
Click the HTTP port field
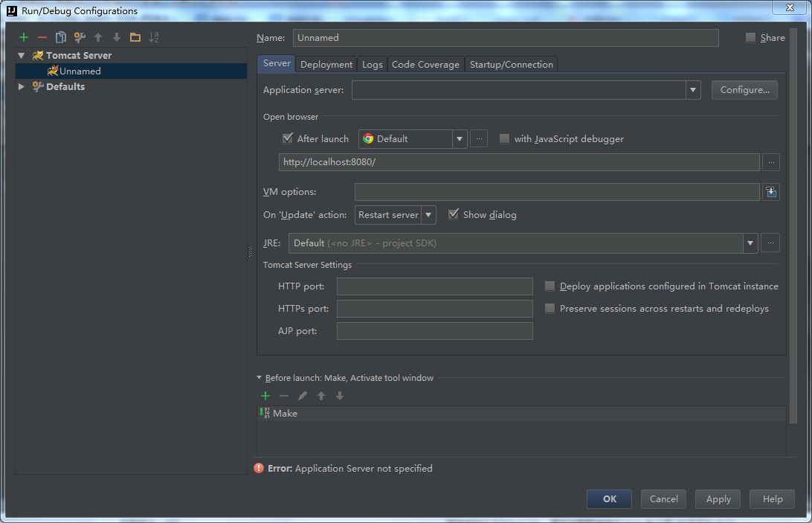click(434, 286)
